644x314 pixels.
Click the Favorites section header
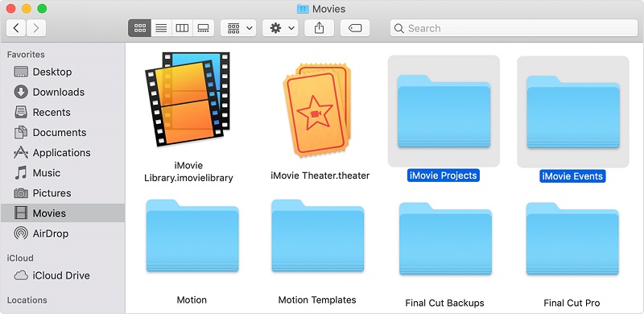pyautogui.click(x=26, y=54)
